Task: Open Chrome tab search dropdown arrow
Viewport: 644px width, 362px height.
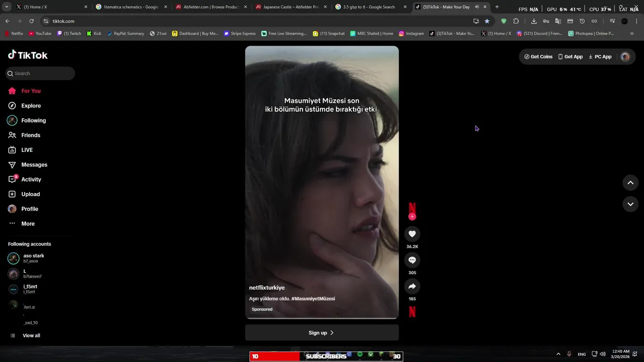Action: [6, 7]
